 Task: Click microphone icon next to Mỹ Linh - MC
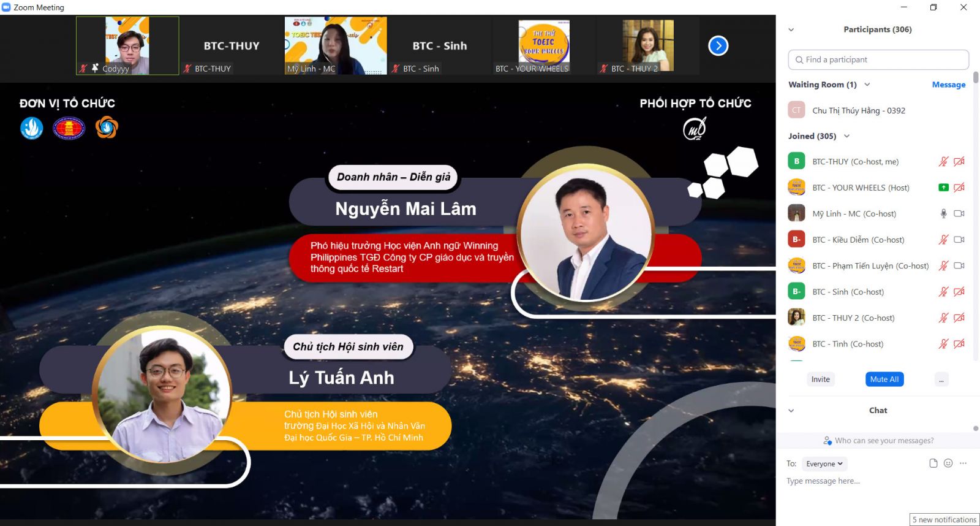tap(943, 214)
